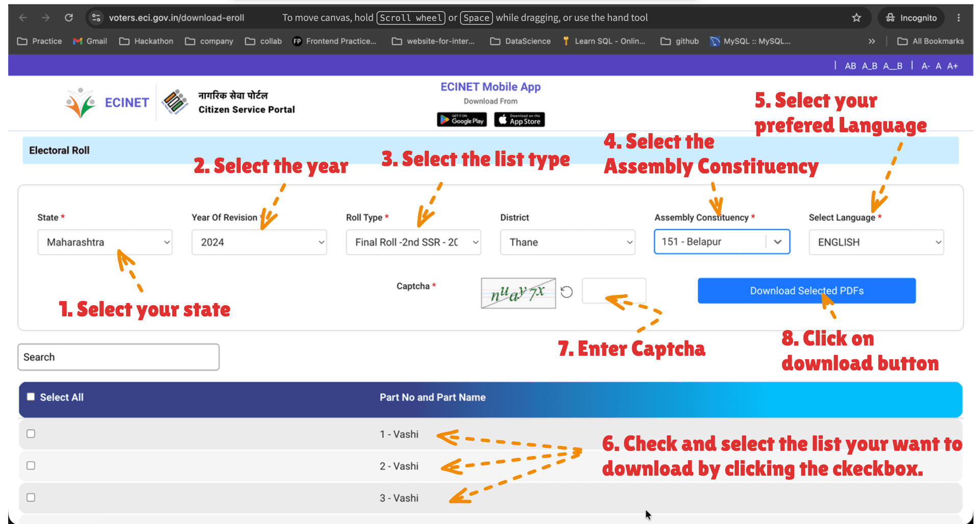Increase font size with A+
980x524 pixels.
pos(952,66)
